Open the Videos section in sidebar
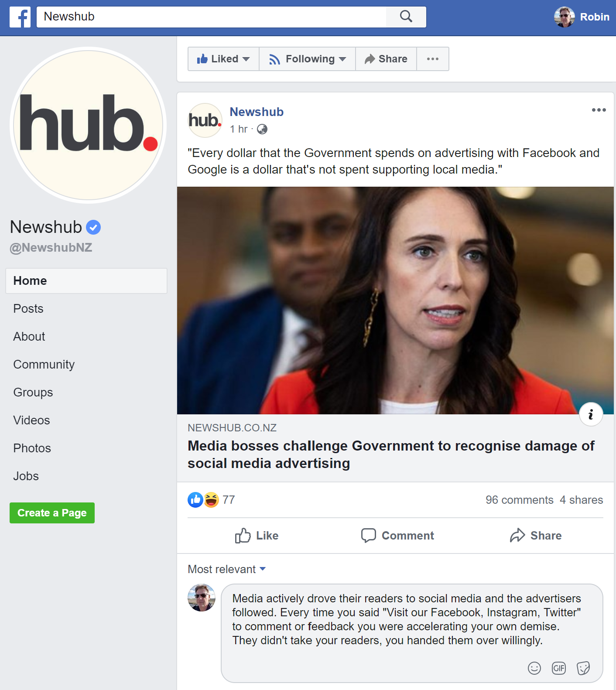The height and width of the screenshot is (690, 616). 31,420
